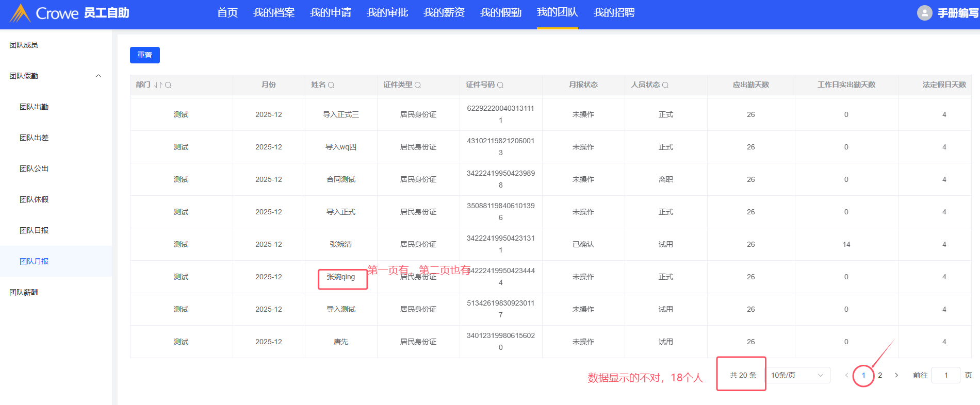980x405 pixels.
Task: Open the user avatar icon
Action: [924, 13]
